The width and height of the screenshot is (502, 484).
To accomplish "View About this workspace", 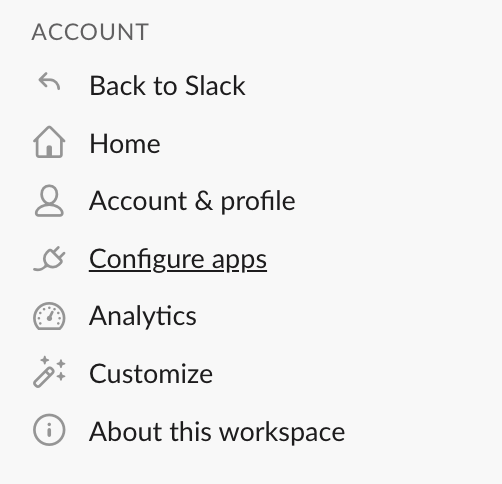I will (x=217, y=432).
